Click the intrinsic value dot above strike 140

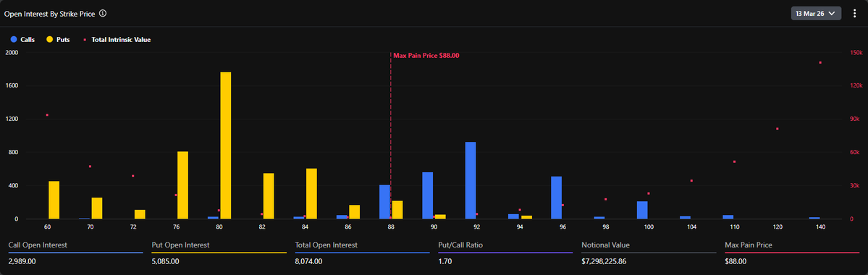pos(820,62)
